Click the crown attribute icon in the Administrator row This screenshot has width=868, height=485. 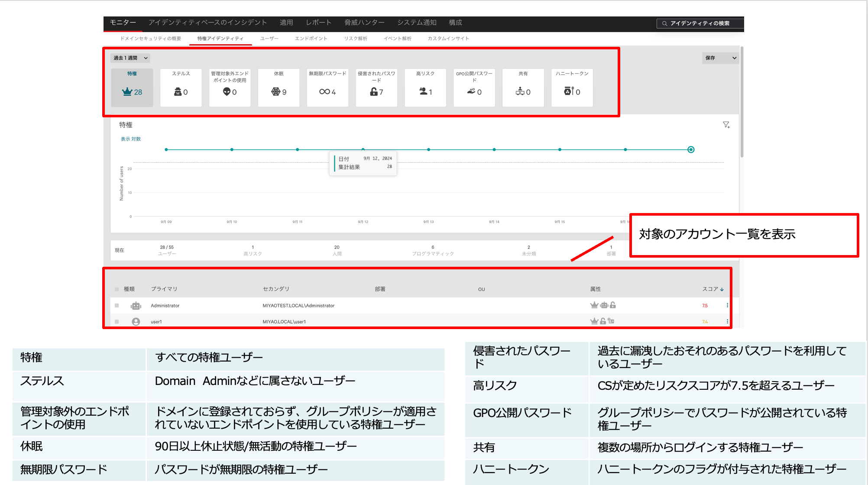point(594,305)
